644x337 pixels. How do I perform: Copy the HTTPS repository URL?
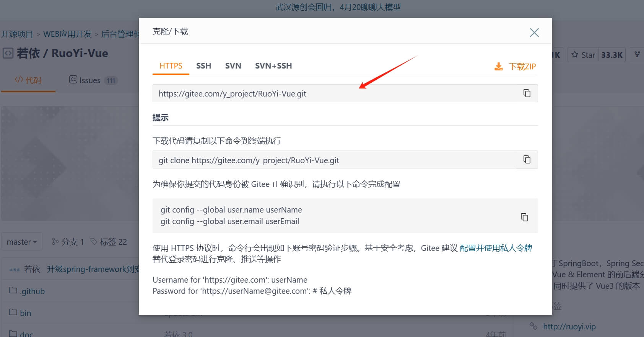tap(527, 93)
